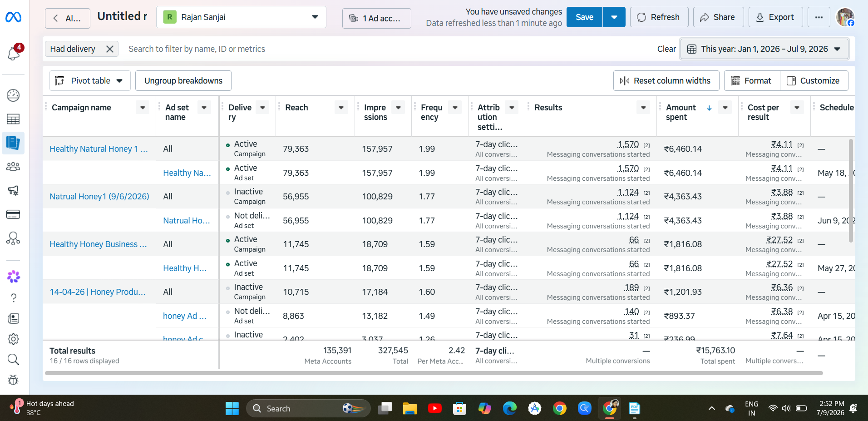
Task: Go back using the All reports button
Action: click(x=67, y=18)
